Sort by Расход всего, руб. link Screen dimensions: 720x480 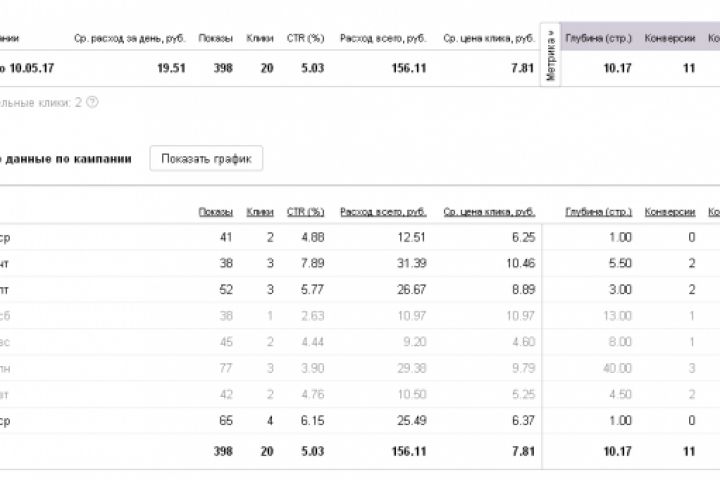[383, 212]
